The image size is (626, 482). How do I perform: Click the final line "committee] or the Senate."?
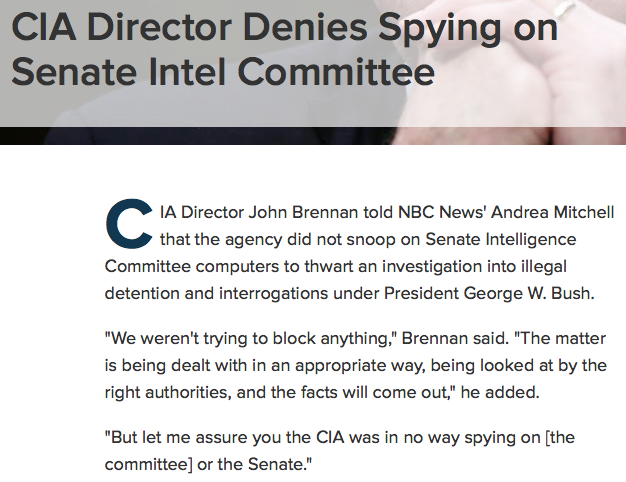(x=208, y=464)
